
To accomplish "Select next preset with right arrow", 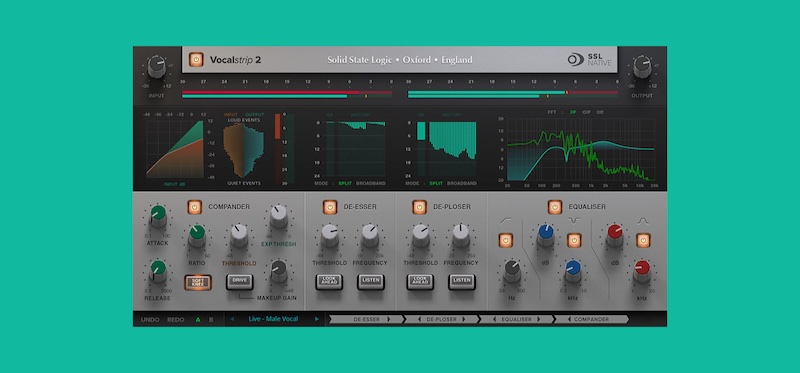I will tap(317, 319).
